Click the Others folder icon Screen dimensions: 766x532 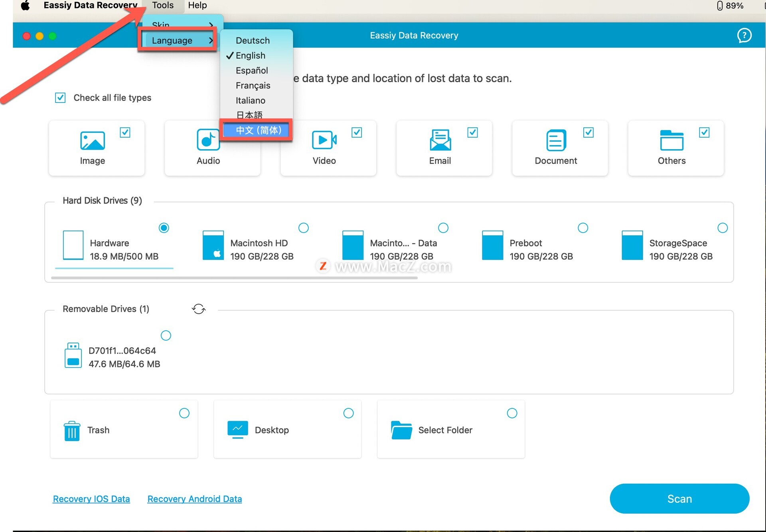coord(671,140)
